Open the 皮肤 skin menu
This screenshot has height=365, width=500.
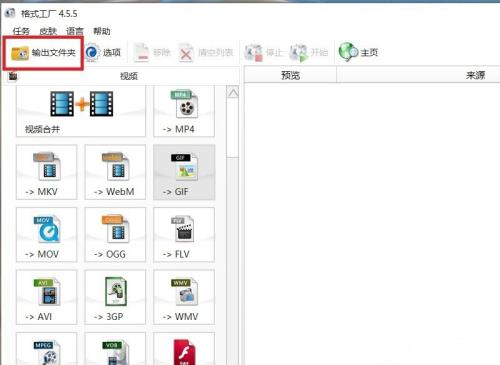tap(48, 31)
